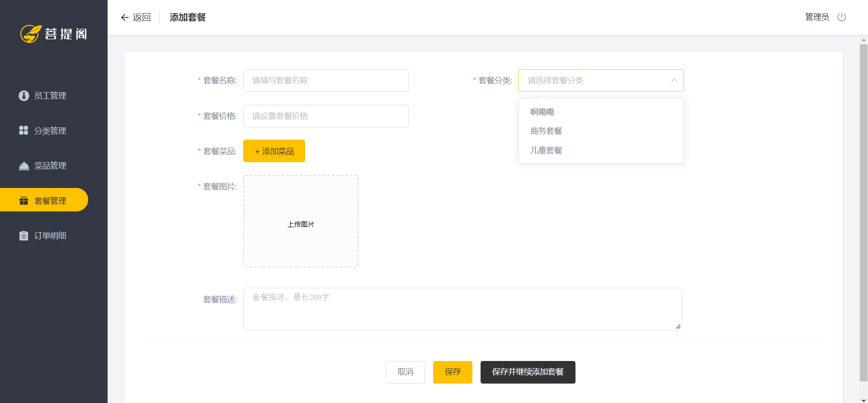The image size is (868, 403).
Task: Open 套餐管理 menu
Action: 44,200
